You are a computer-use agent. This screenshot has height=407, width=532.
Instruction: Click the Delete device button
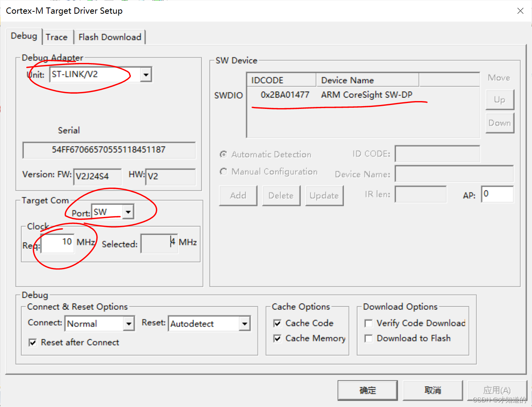(x=281, y=195)
